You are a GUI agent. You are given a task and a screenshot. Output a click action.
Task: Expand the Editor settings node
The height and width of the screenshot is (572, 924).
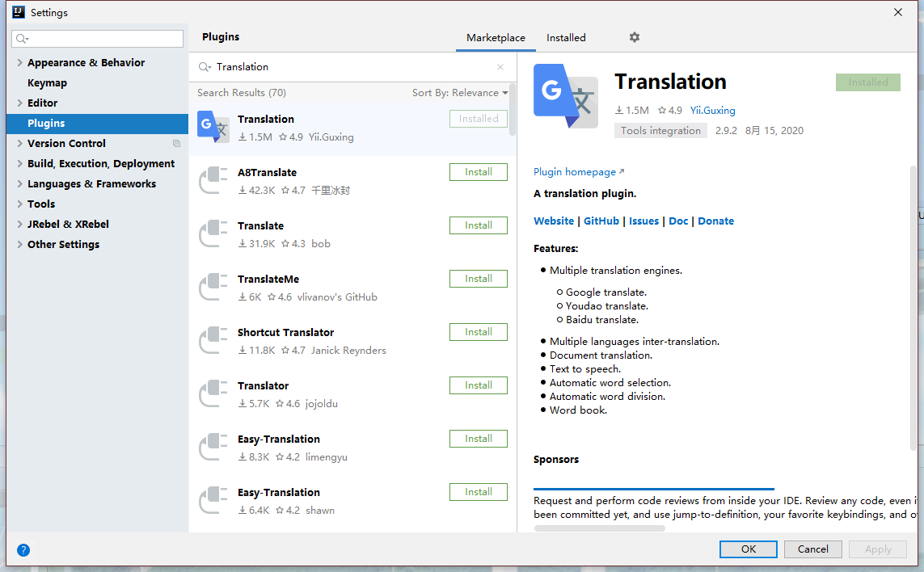pos(19,103)
